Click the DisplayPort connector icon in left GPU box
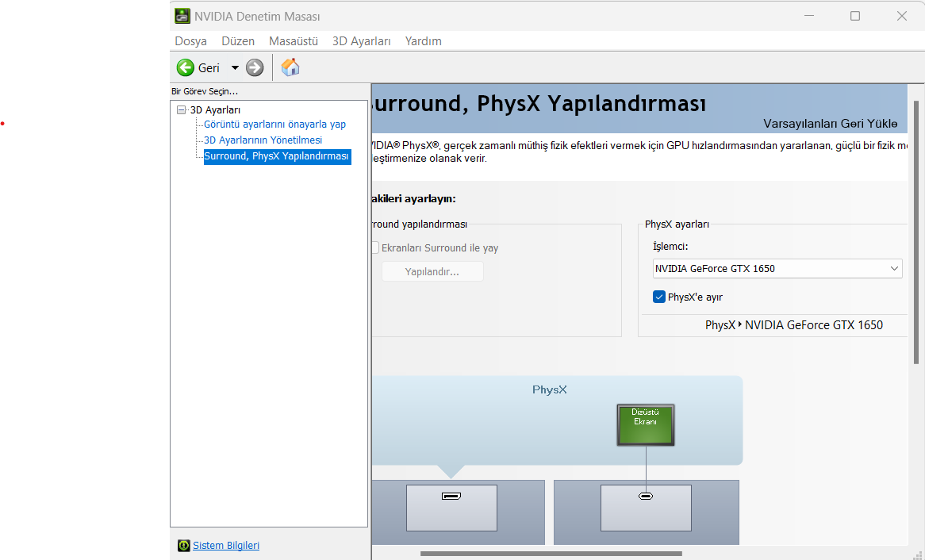This screenshot has height=560, width=925. click(451, 497)
